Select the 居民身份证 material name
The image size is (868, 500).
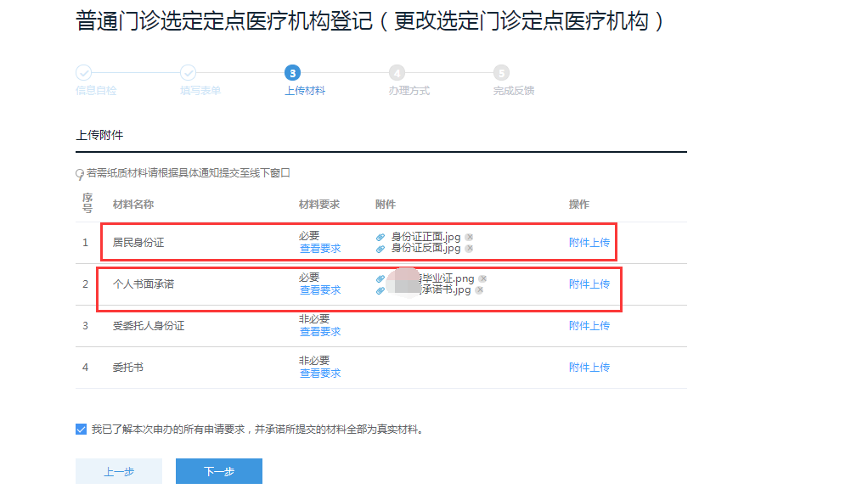coord(138,242)
